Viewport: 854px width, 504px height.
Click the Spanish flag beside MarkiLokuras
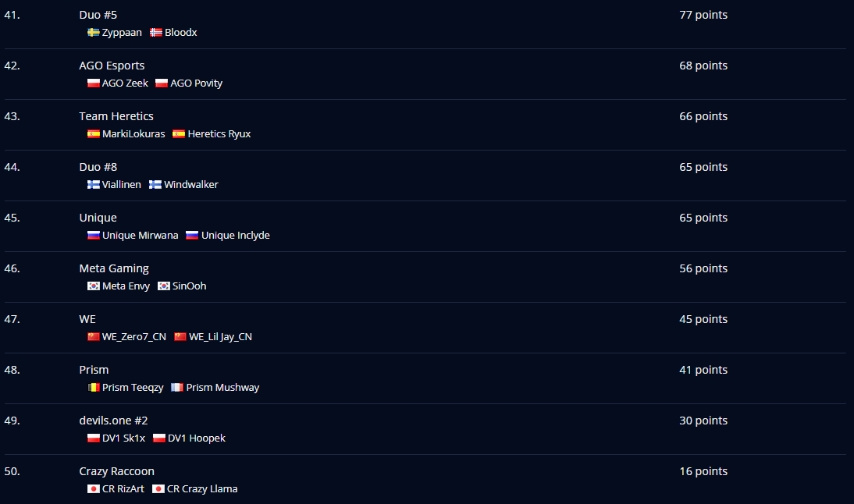(x=93, y=134)
